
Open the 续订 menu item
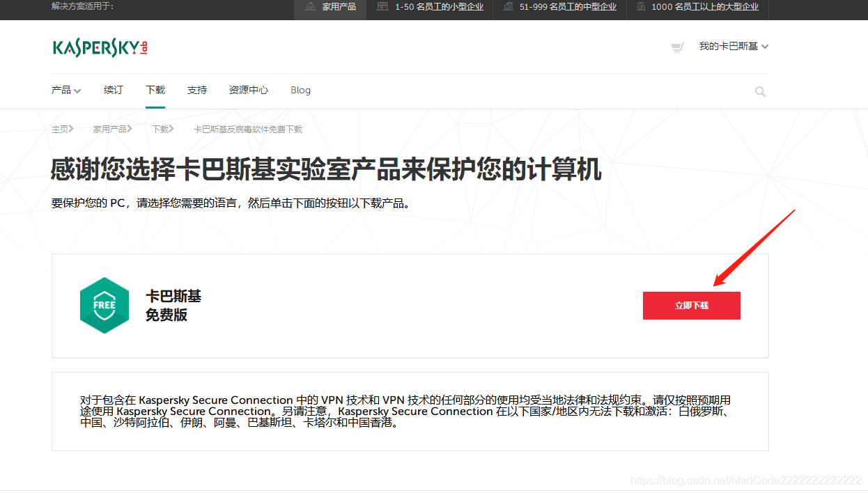click(114, 90)
